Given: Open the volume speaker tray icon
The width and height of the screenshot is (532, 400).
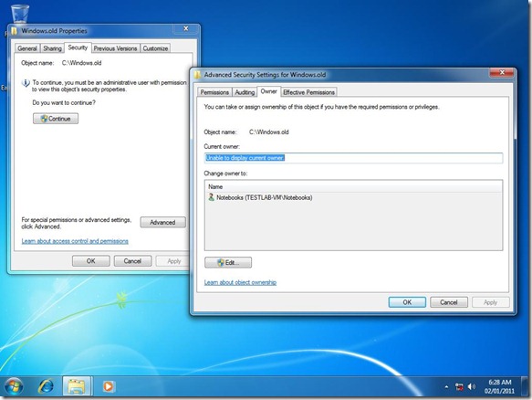Looking at the screenshot, I should coord(472,386).
